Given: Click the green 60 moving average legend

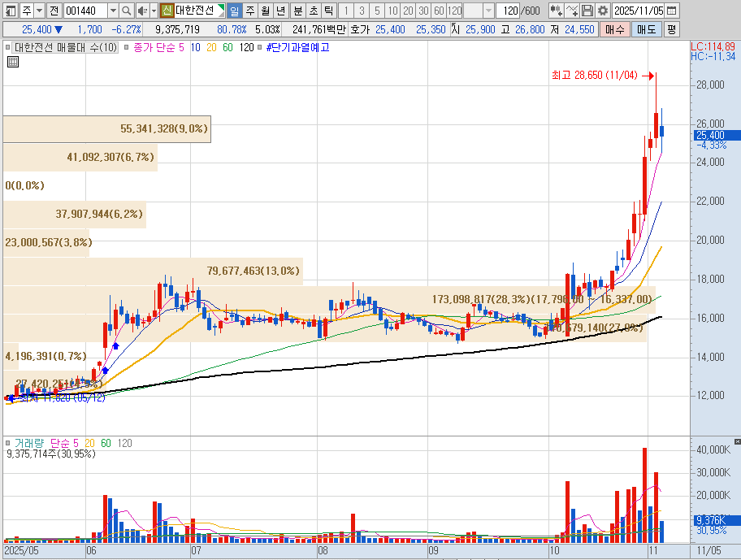Looking at the screenshot, I should pyautogui.click(x=227, y=48).
